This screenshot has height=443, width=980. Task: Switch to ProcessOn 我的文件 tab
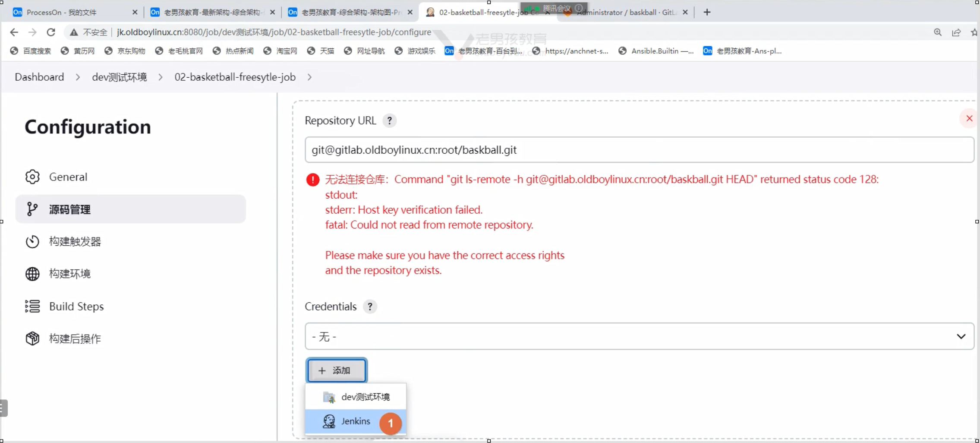tap(74, 12)
